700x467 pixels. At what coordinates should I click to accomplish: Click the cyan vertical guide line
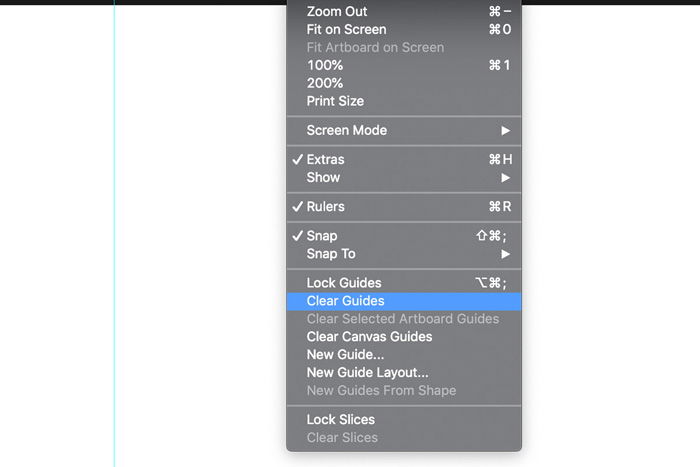click(x=114, y=232)
